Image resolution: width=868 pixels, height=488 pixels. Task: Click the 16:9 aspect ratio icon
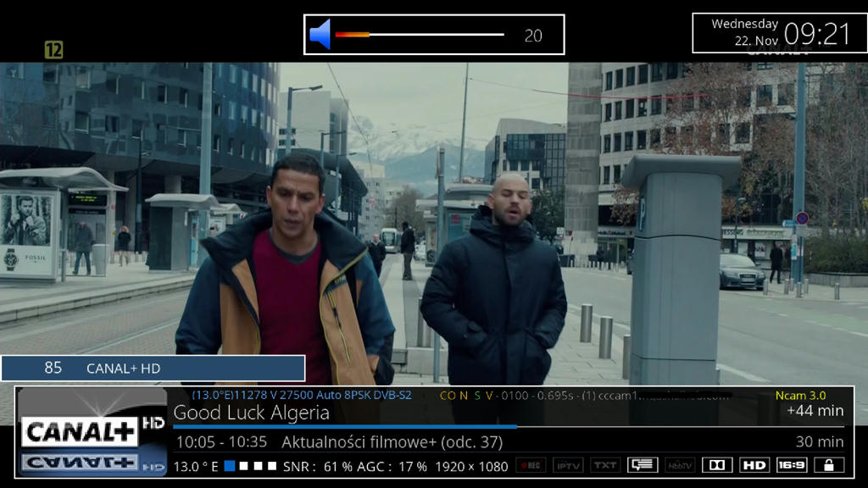pyautogui.click(x=792, y=465)
